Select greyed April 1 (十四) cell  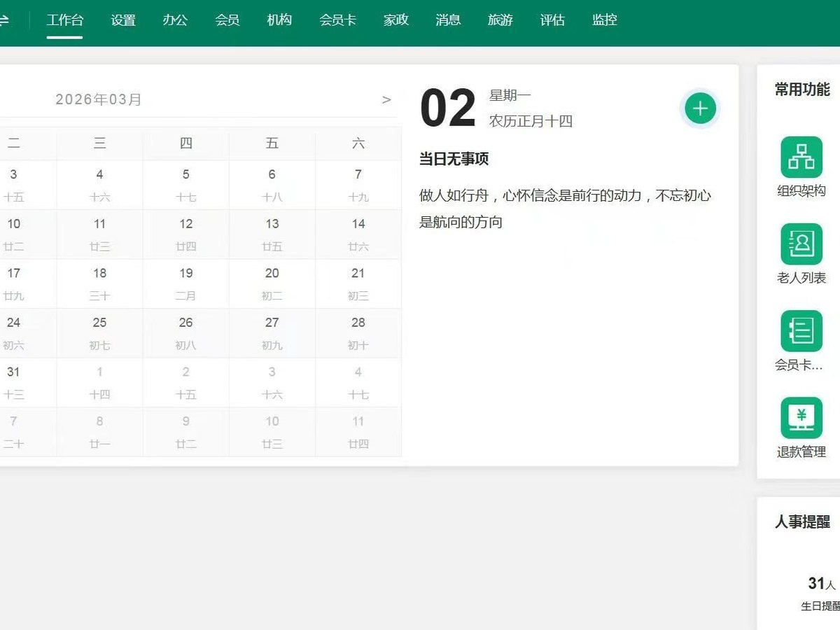point(99,382)
